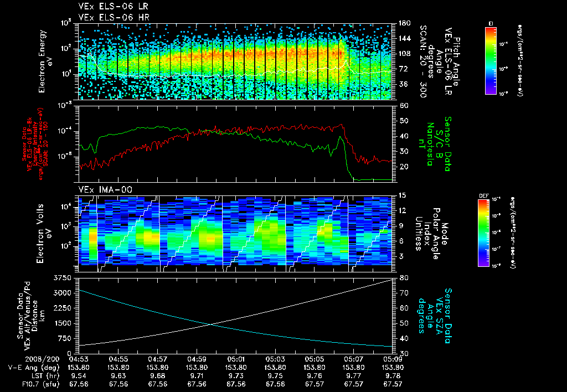
Task: Click the red ELS-06 energy intensity axis label
Action: click(35, 144)
